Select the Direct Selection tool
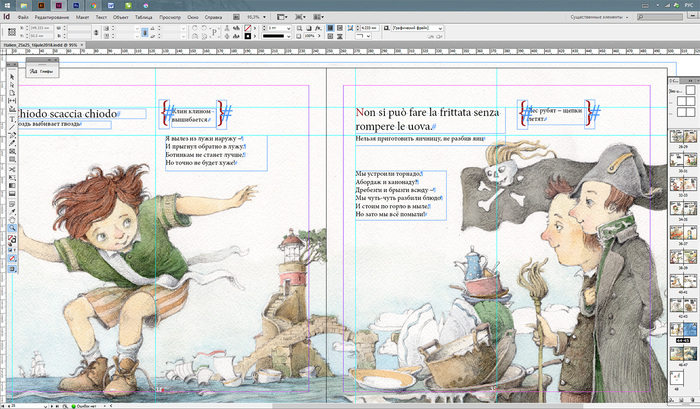Screen dimensions: 700x409 coord(12,85)
